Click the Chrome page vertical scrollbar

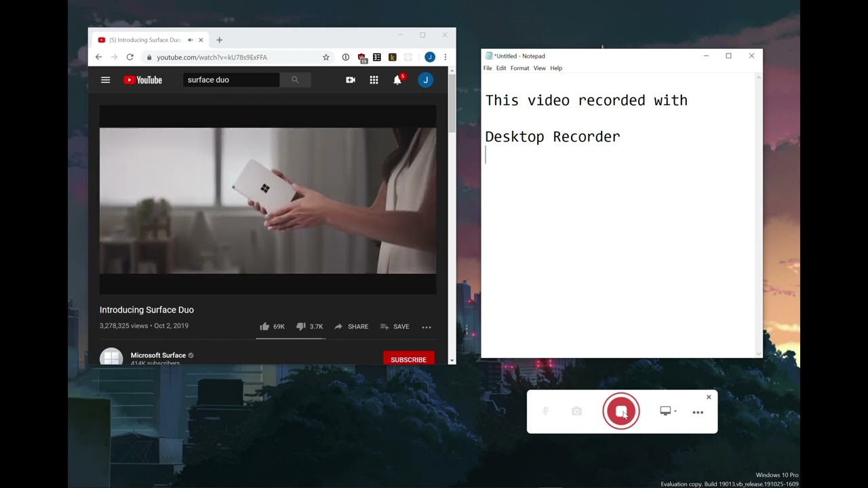[452, 216]
